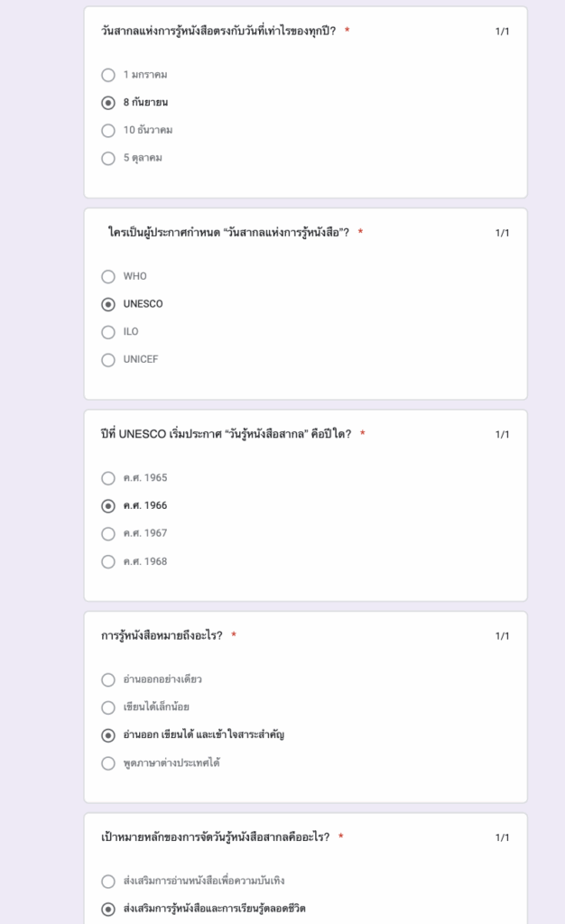Select the '1 มกราคม' radio option
Screen dimensions: 565x924
(x=108, y=75)
